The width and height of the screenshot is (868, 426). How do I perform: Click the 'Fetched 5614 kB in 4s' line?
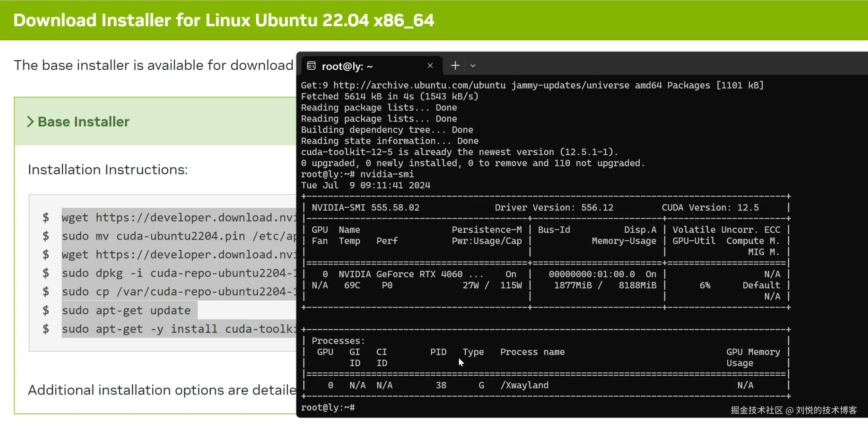(x=390, y=96)
